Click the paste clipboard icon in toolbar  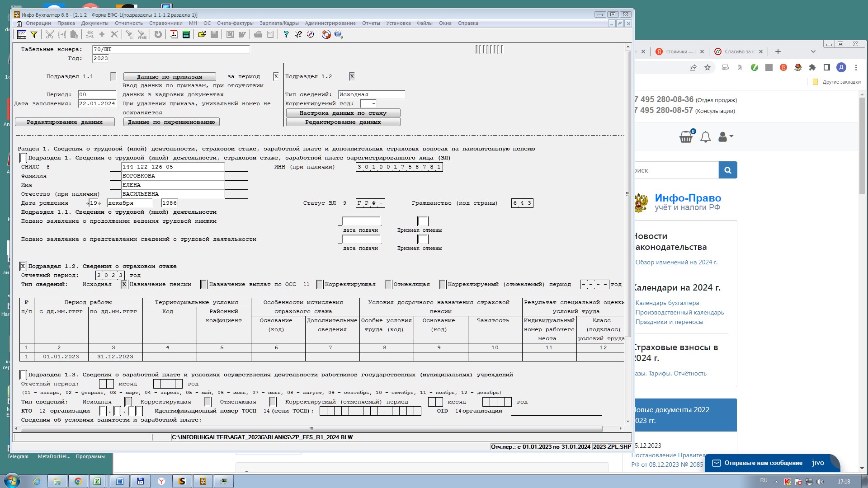point(75,34)
